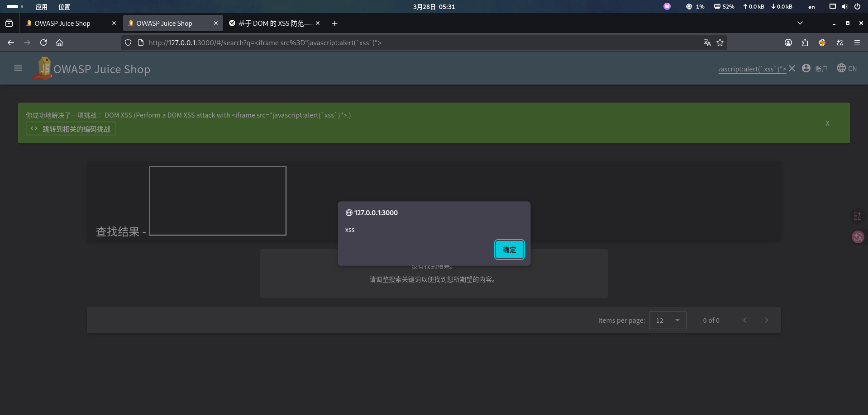Click the translation extension icon on right edge
The image size is (868, 415).
pos(858,236)
